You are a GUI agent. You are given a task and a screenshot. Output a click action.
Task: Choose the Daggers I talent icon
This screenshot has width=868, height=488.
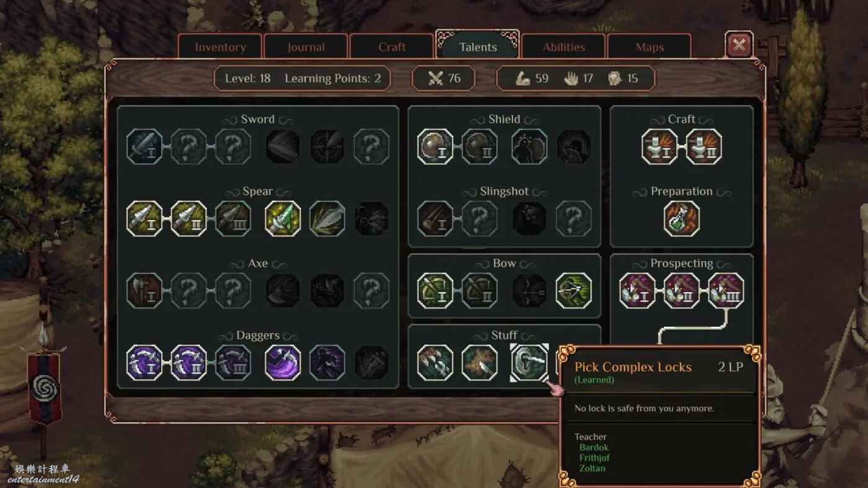pos(144,363)
